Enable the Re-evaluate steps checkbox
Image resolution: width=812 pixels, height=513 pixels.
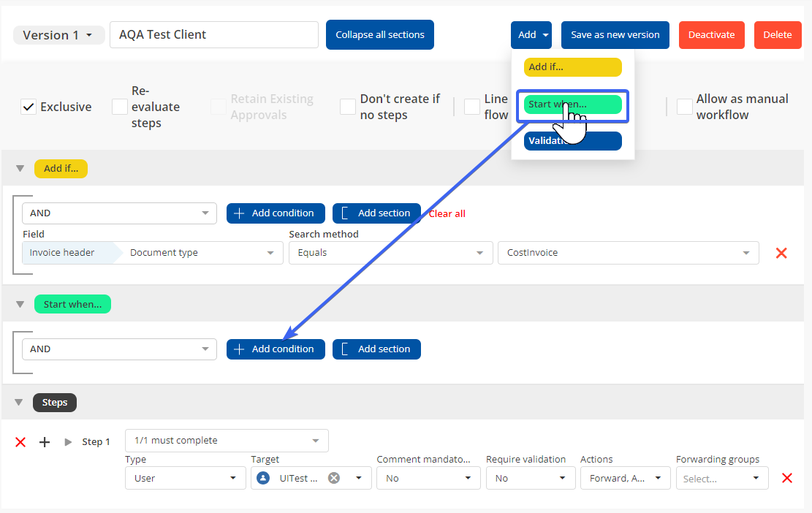[120, 107]
